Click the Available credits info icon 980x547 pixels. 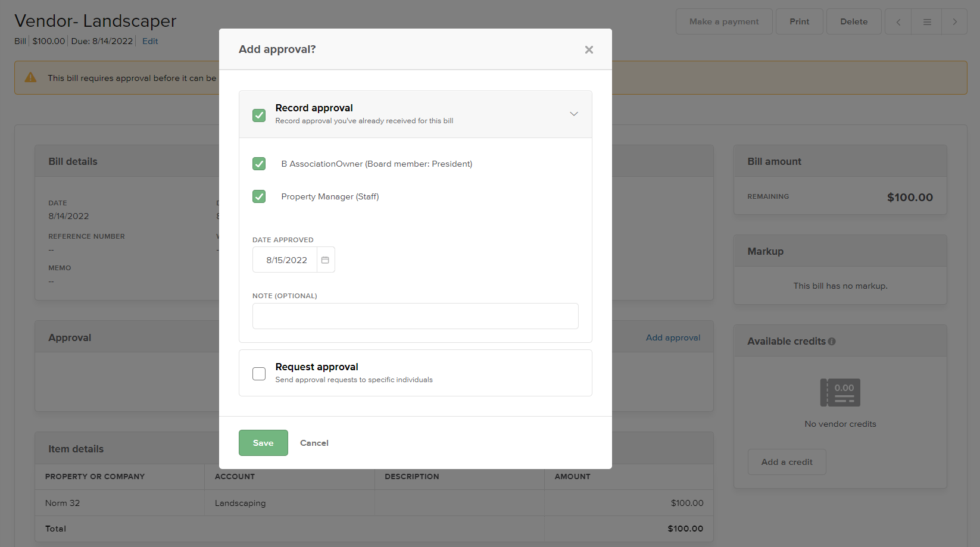click(832, 342)
